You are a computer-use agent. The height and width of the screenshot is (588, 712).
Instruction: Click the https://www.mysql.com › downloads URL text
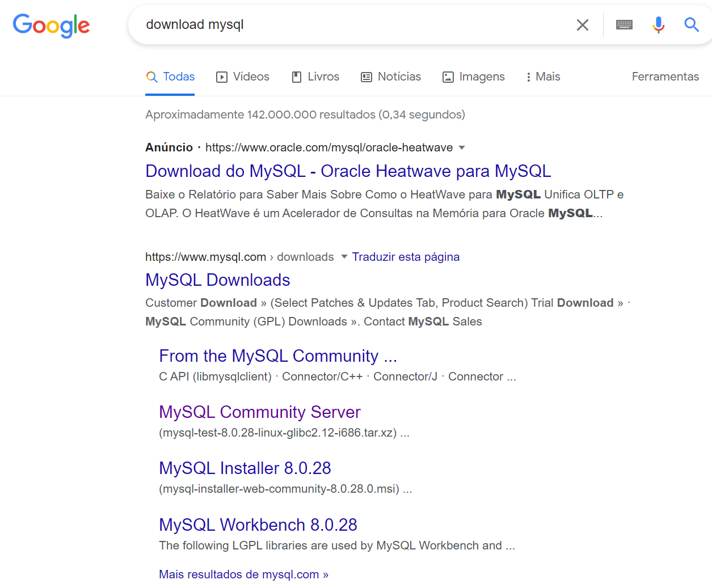[239, 257]
